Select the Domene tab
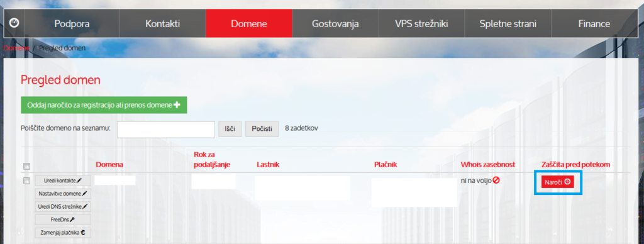The image size is (644, 244). click(249, 23)
